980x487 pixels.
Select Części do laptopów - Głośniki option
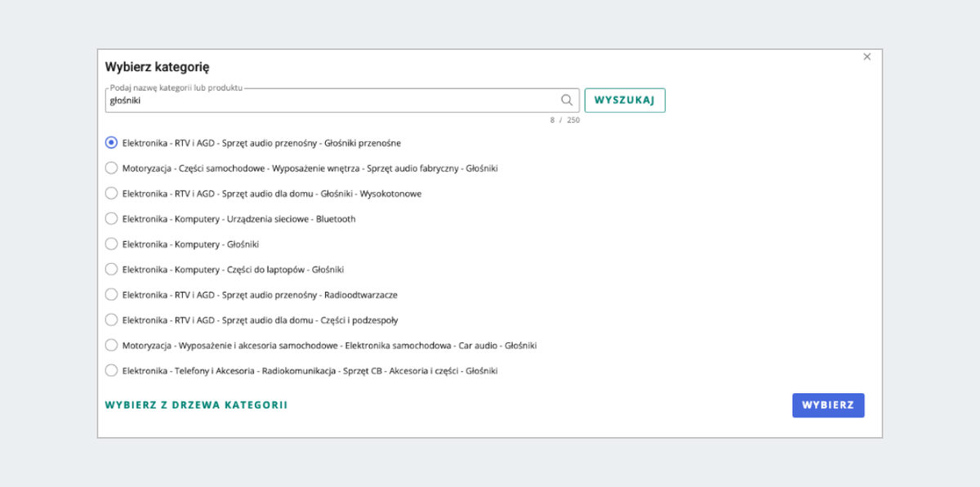click(x=112, y=270)
